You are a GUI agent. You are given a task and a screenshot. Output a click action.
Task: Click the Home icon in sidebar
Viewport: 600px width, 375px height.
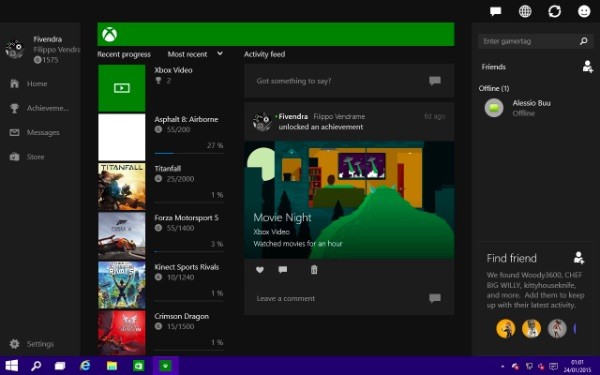tap(15, 83)
